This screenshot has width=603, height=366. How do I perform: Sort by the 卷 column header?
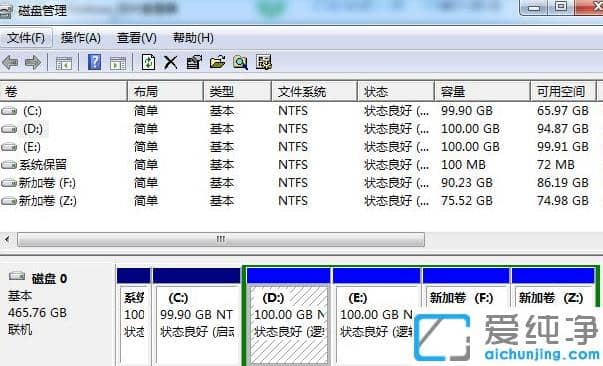click(63, 92)
